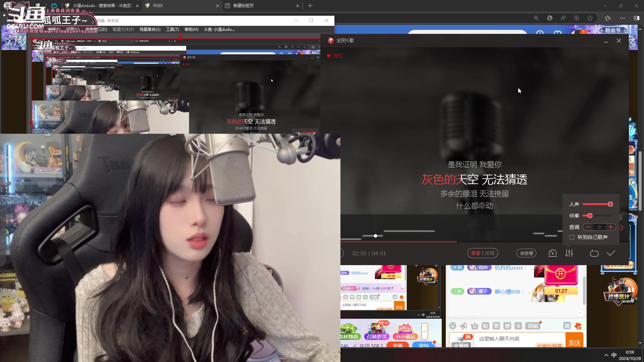This screenshot has width=644, height=362.
Task: Click the red splash effect icon beside 滤
Action: tap(578, 326)
